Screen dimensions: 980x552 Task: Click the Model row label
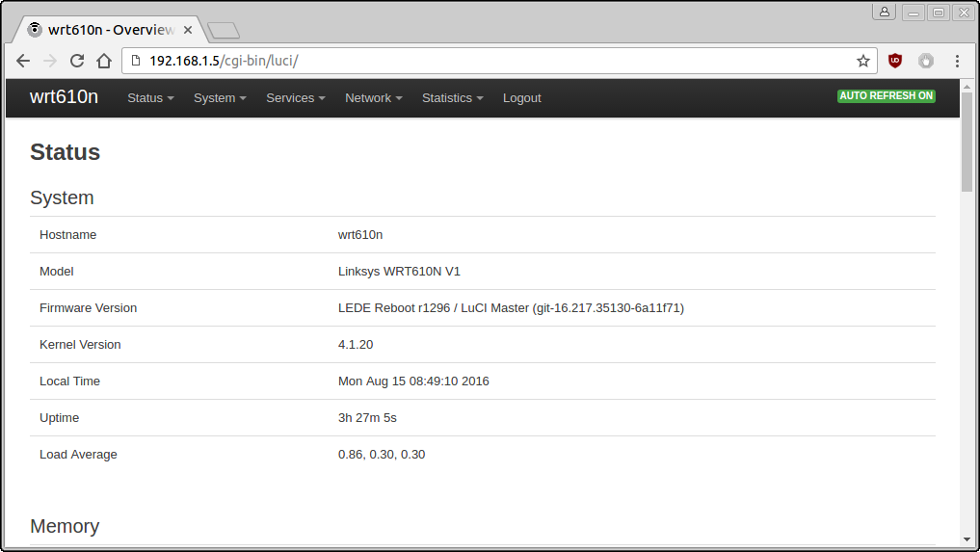point(56,272)
